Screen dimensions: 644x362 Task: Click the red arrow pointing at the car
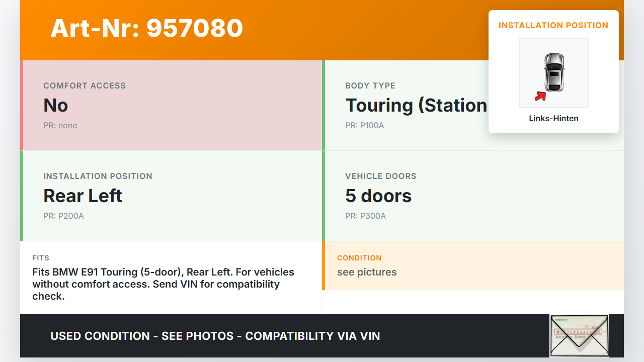540,96
